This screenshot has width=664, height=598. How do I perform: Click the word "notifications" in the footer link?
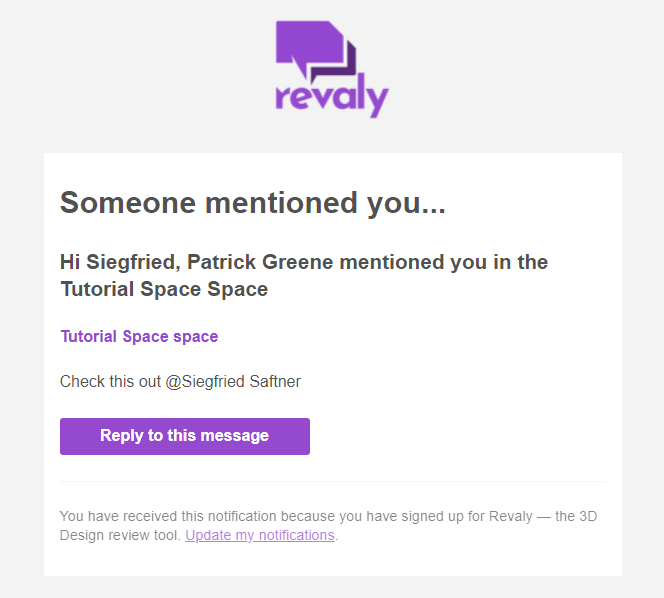[x=296, y=535]
